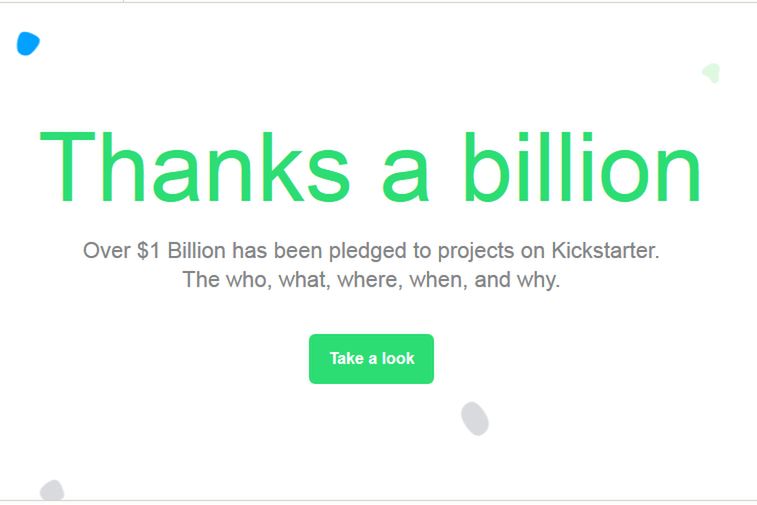Click the gray confetti at the bottom-left edge
Screen dimensions: 757x505
(x=51, y=491)
